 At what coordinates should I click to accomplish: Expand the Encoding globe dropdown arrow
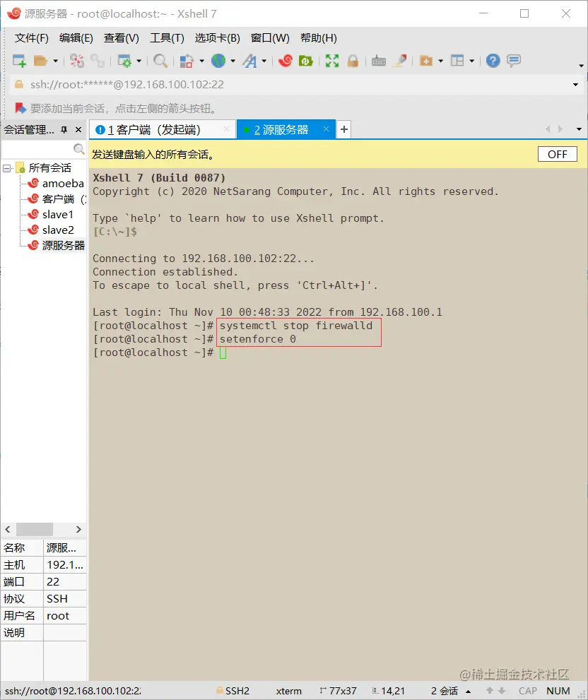point(233,61)
